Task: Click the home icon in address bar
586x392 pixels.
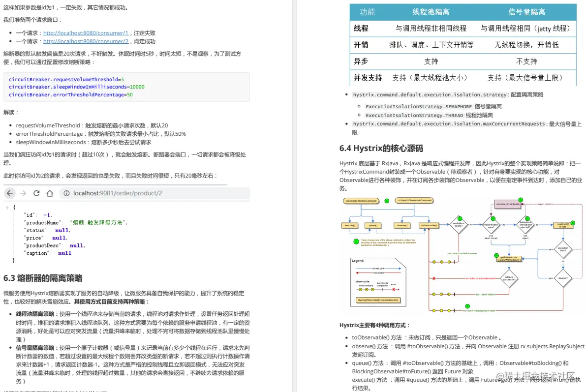Action: (50, 193)
